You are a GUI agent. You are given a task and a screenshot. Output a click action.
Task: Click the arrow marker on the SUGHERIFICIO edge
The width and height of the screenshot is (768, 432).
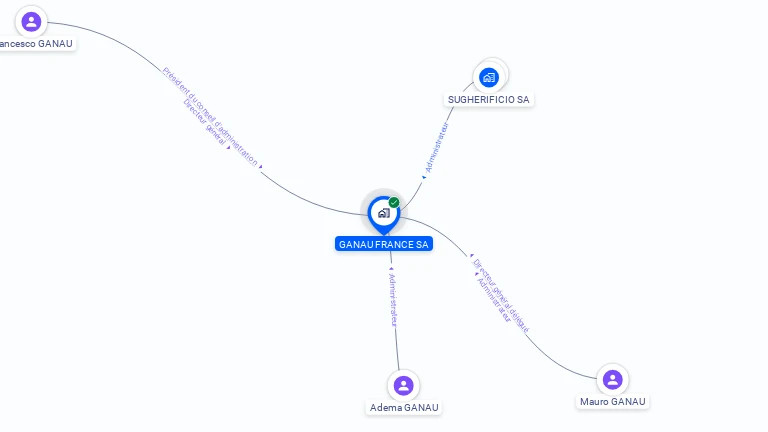[x=424, y=177]
